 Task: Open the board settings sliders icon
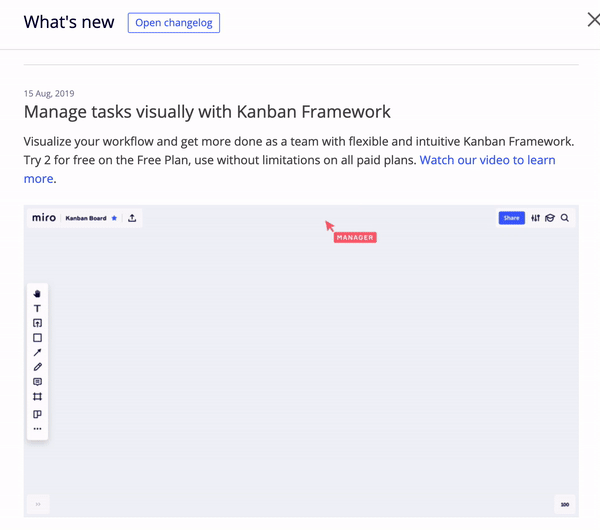(535, 218)
